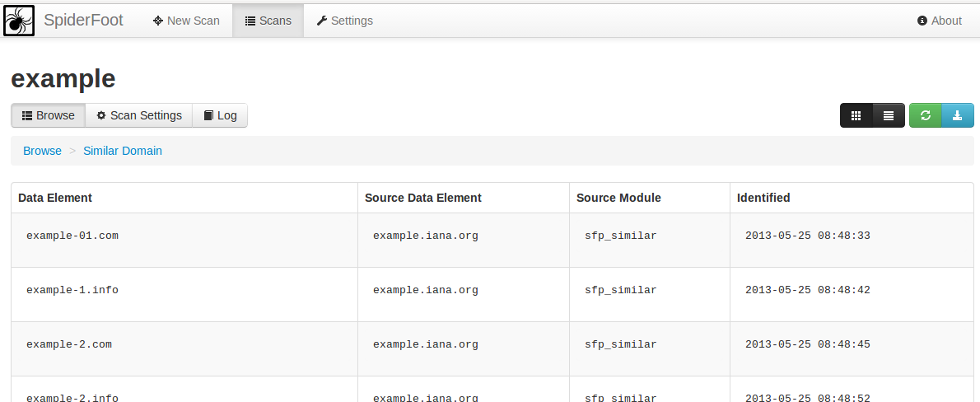Click the Source Module column header

pos(618,198)
